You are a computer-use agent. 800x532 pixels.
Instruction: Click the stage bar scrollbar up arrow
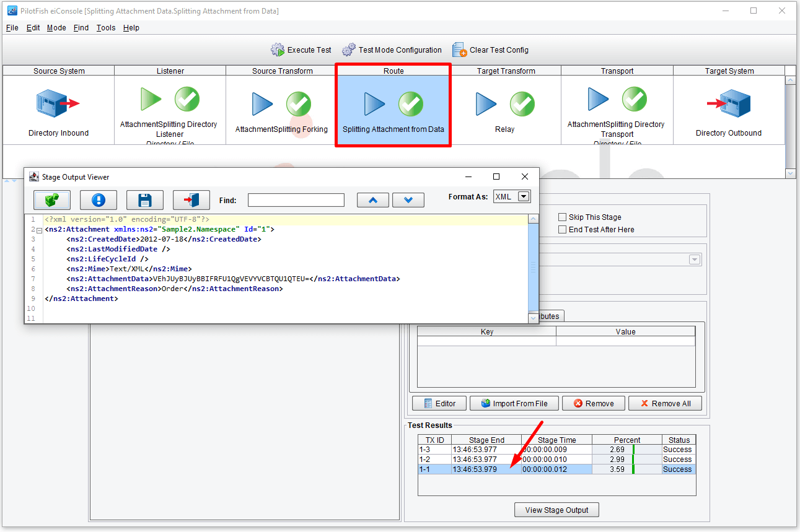click(x=790, y=81)
